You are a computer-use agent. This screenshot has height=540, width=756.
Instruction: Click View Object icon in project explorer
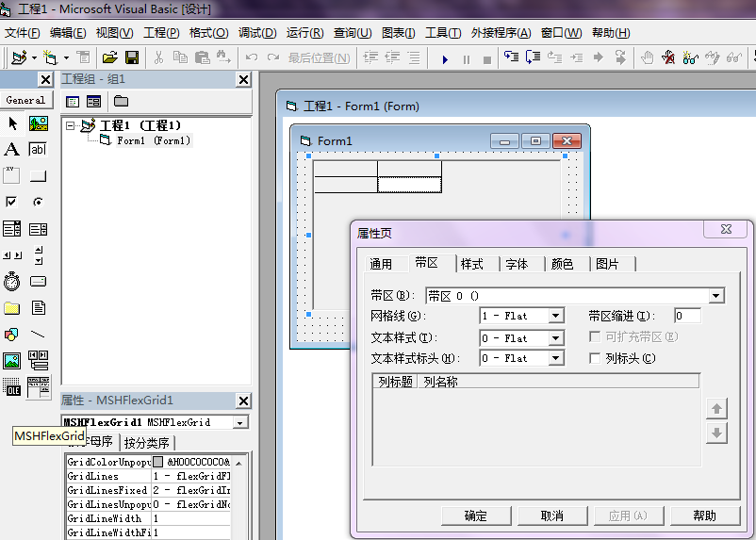[93, 101]
